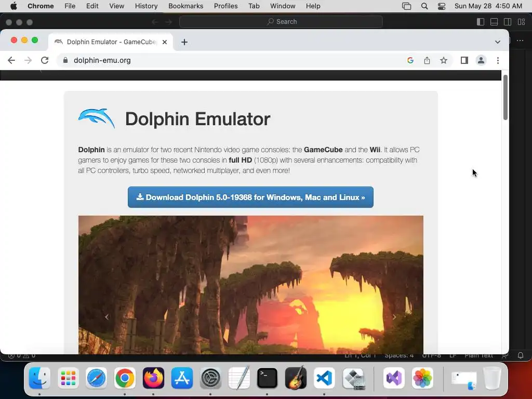Image resolution: width=532 pixels, height=399 pixels.
Task: Open Finder from the Dock
Action: click(x=39, y=378)
